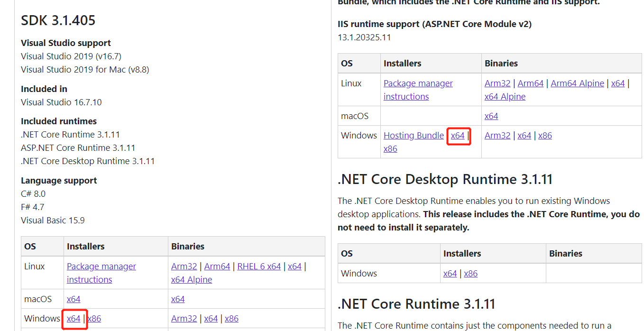Click 'Visual Studio 2019 for Mac (v8.8)' text
The width and height of the screenshot is (644, 331).
tap(85, 69)
